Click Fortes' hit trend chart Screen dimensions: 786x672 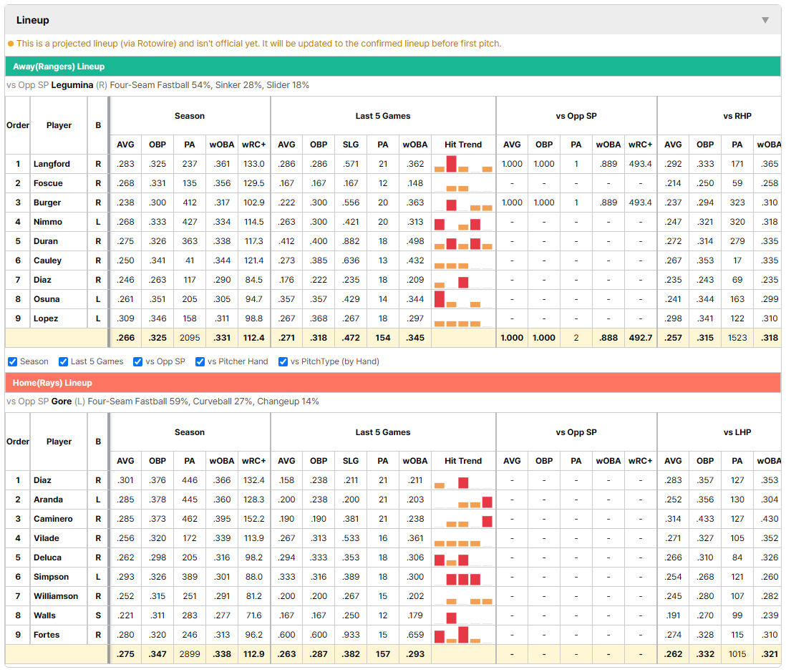(x=463, y=635)
